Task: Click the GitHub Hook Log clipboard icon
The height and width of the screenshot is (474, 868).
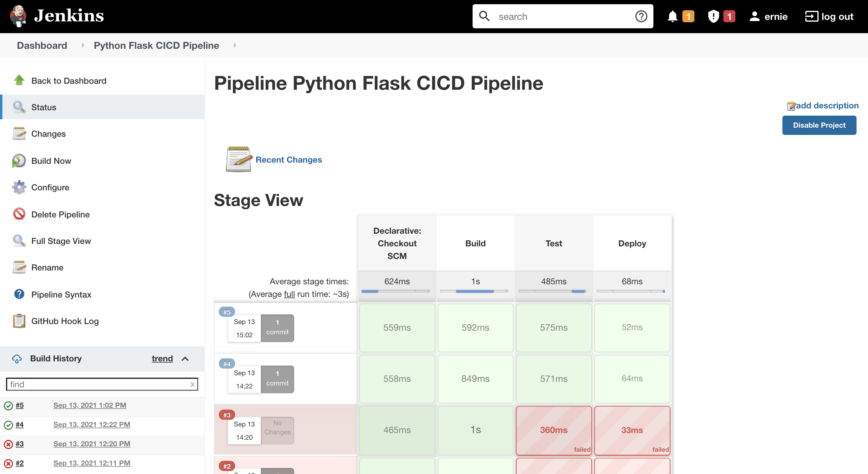Action: point(19,321)
